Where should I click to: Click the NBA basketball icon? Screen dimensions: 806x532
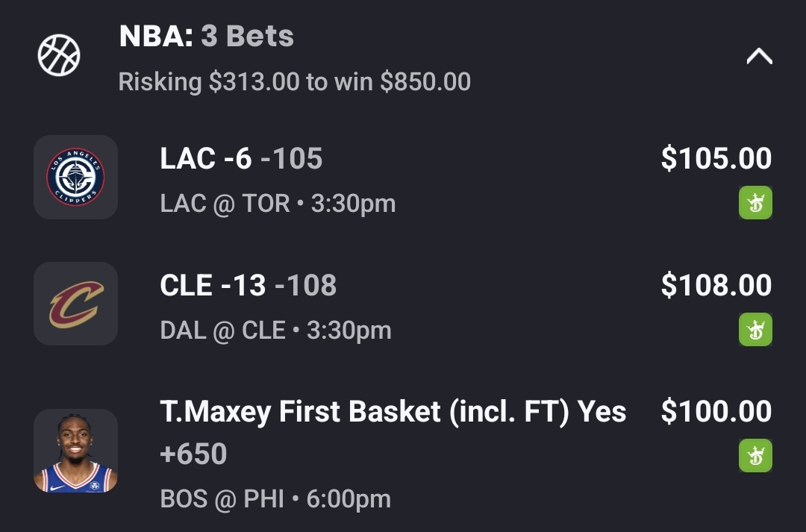(59, 55)
